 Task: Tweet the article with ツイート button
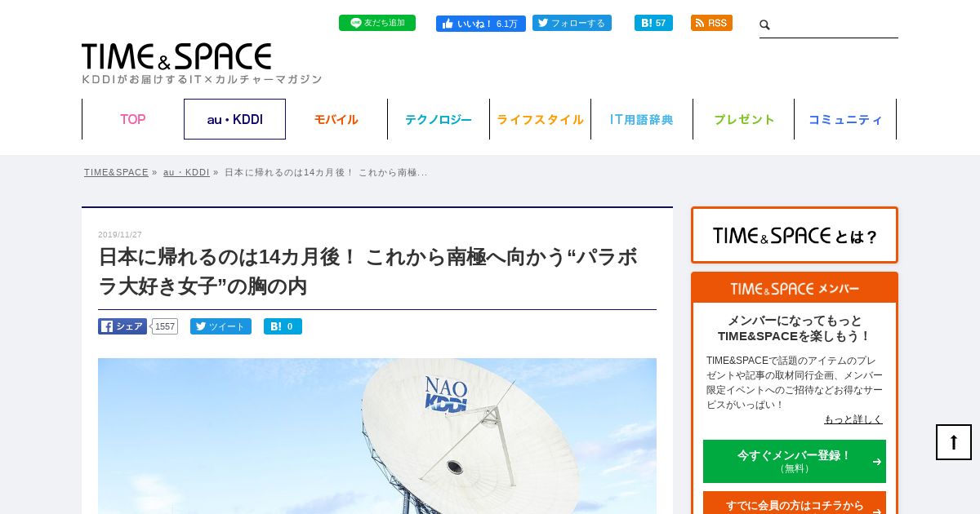(x=220, y=326)
